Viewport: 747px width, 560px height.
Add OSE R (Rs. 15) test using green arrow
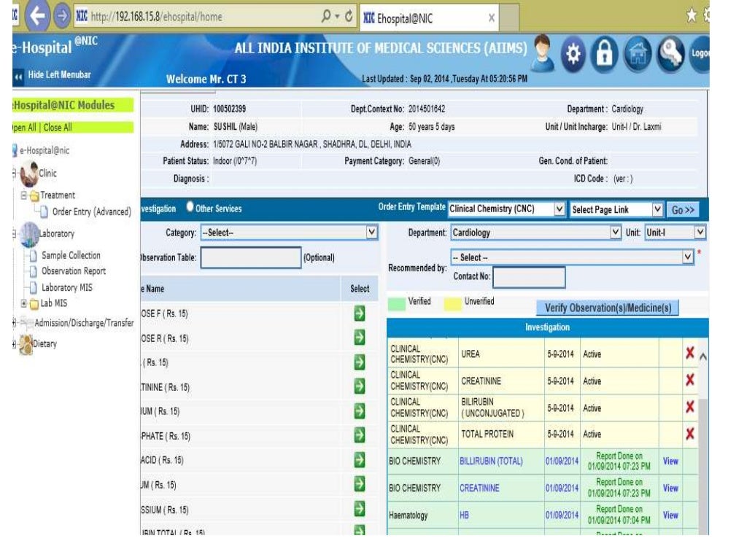point(360,338)
